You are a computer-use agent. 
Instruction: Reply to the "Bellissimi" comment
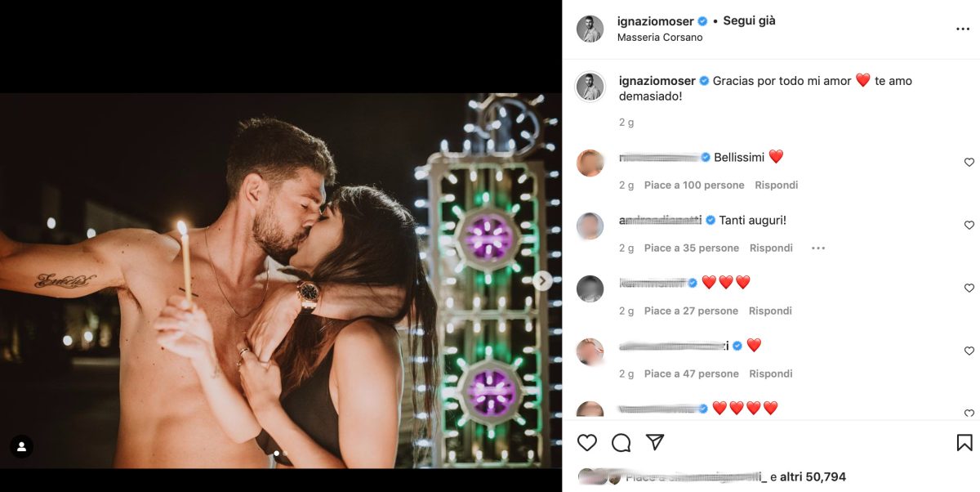coord(776,186)
